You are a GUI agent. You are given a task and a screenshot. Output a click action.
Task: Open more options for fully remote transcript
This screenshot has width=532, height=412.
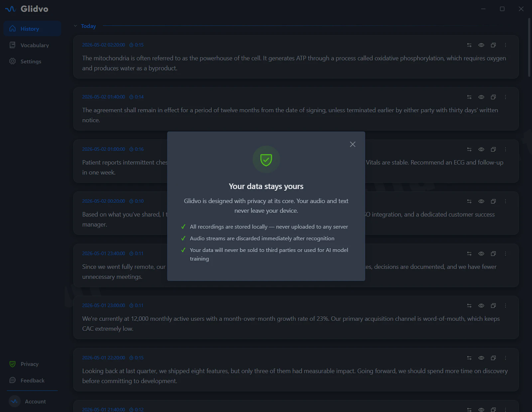(505, 253)
